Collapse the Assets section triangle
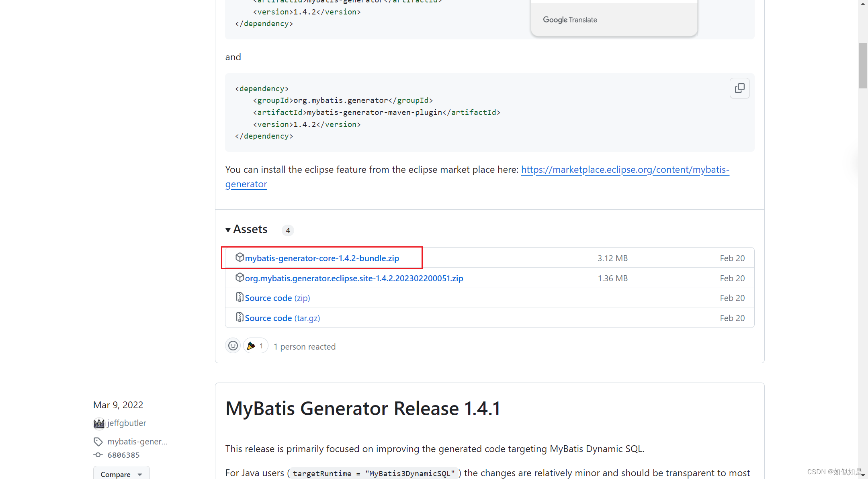 [228, 230]
